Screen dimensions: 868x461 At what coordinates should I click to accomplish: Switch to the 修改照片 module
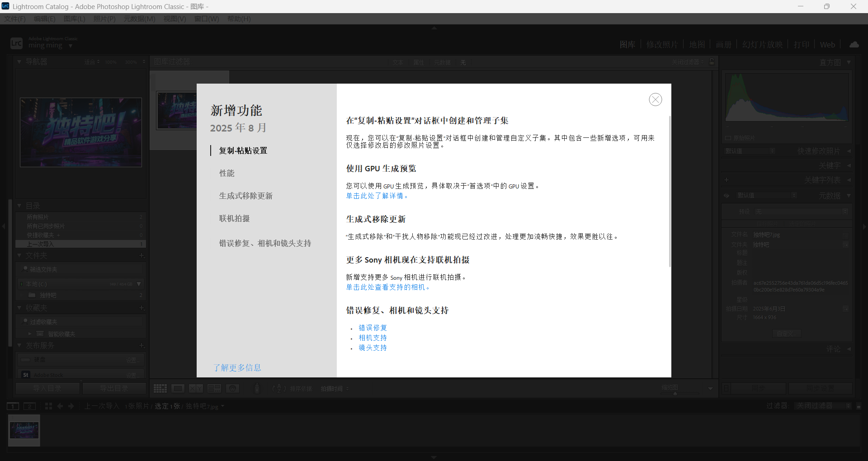pyautogui.click(x=662, y=44)
